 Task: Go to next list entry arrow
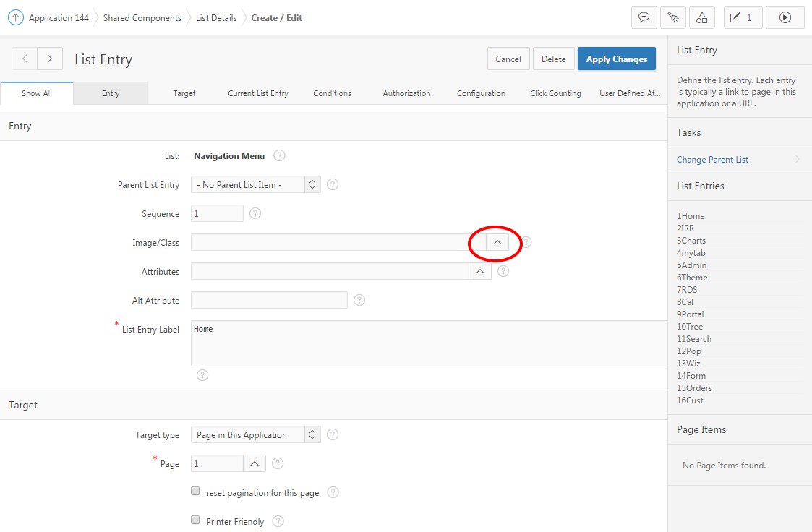[x=49, y=59]
